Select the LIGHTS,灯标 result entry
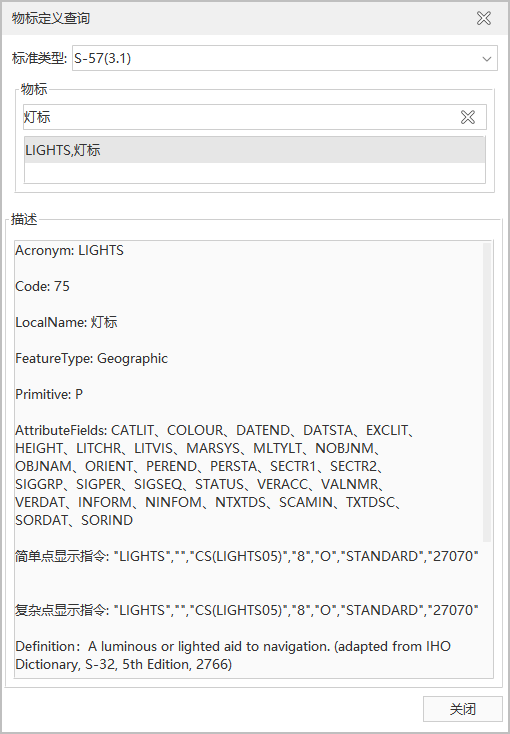The image size is (510, 734). 254,150
